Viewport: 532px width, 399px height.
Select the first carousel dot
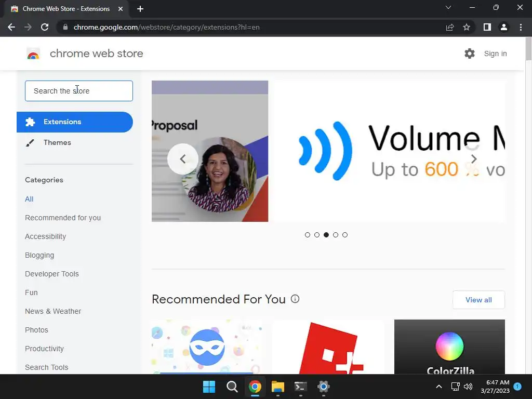pyautogui.click(x=308, y=235)
